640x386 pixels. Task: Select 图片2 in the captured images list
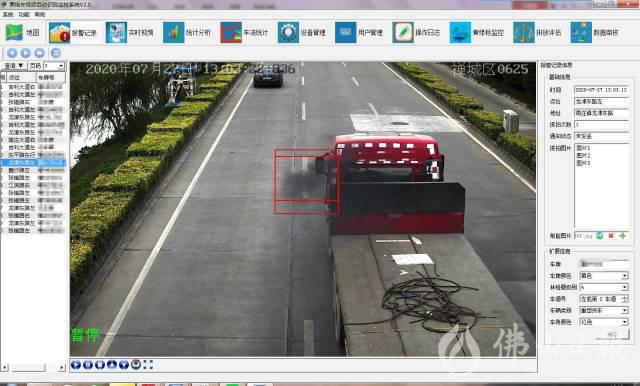[x=583, y=155]
